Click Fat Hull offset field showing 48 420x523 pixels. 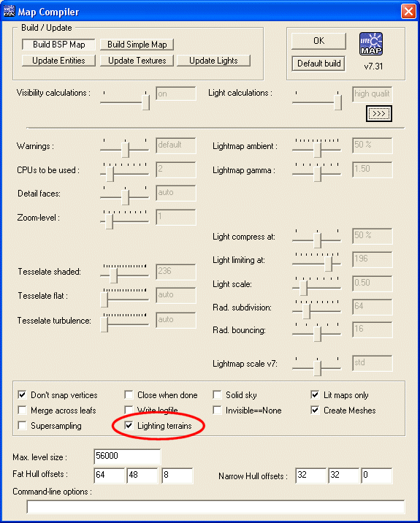click(142, 476)
